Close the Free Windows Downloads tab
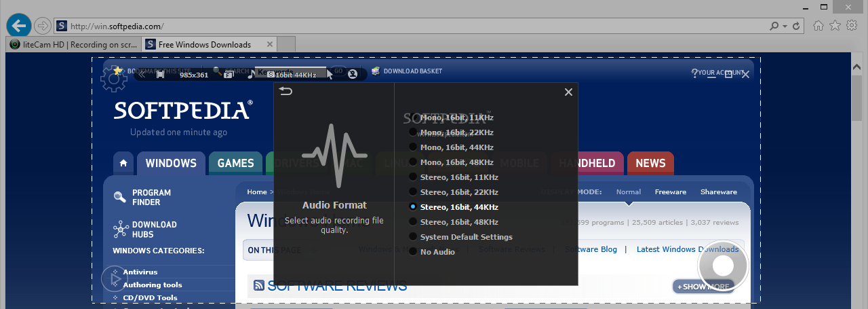Viewport: 868px width, 309px height. [270, 44]
